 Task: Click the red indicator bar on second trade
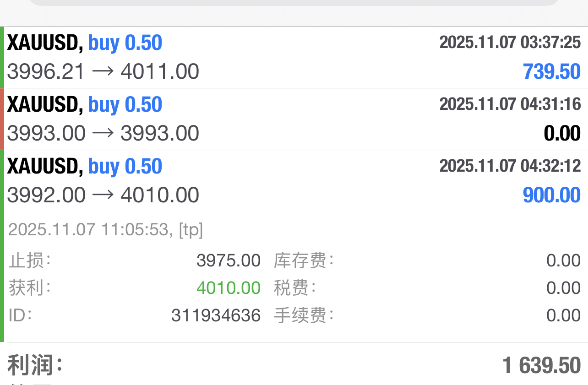click(2, 119)
